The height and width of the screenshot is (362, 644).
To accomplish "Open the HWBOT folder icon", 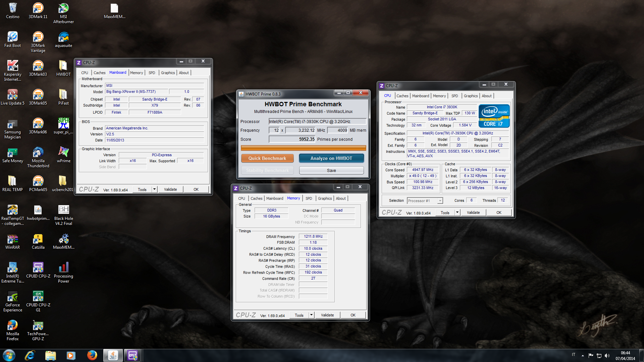I will click(x=63, y=68).
